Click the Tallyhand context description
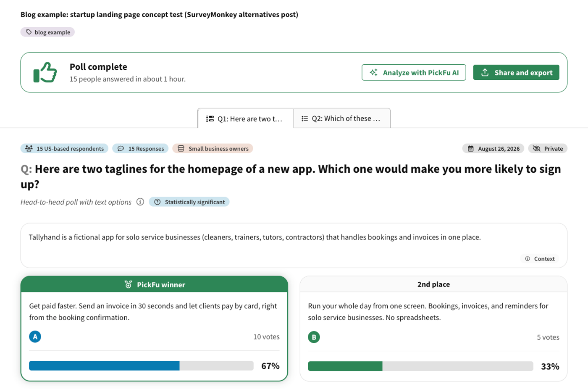588x389 pixels. [x=255, y=237]
